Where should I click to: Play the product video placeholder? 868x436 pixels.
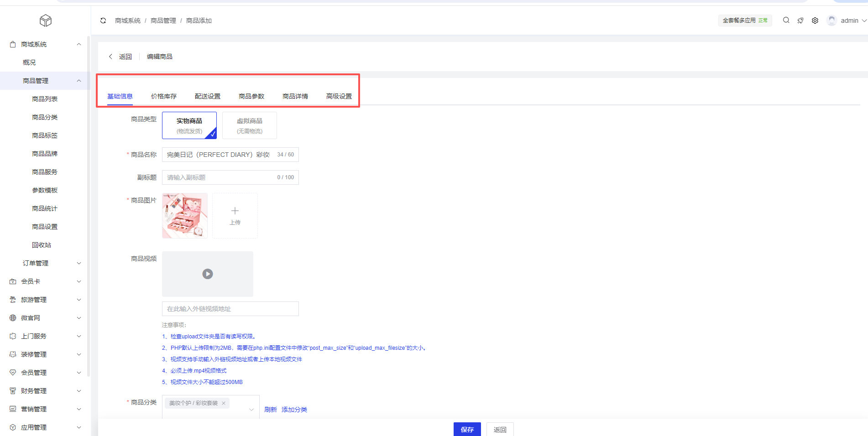click(208, 274)
